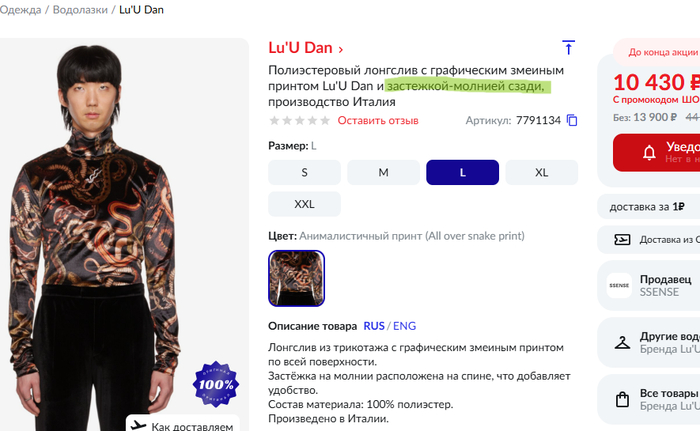Click the hanger icon for other turtlenecks

click(x=622, y=343)
